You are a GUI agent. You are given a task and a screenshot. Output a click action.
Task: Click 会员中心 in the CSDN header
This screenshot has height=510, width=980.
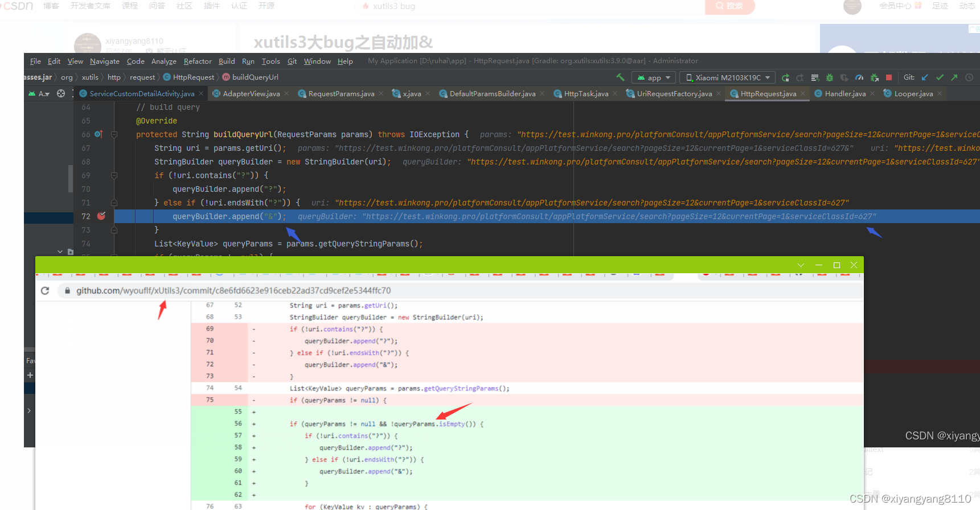pyautogui.click(x=896, y=6)
